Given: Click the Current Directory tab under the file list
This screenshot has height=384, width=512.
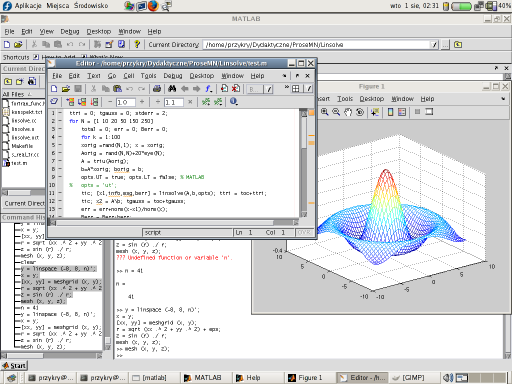Looking at the screenshot, I should tap(24, 203).
